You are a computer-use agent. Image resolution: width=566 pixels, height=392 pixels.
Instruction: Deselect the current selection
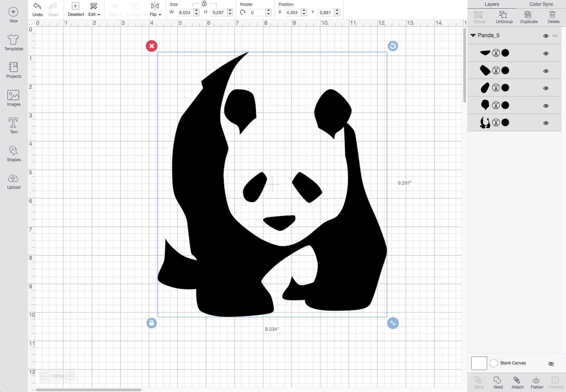[x=75, y=9]
